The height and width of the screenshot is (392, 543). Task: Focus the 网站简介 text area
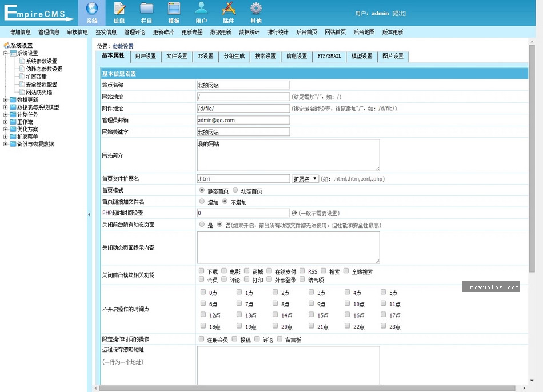[289, 155]
